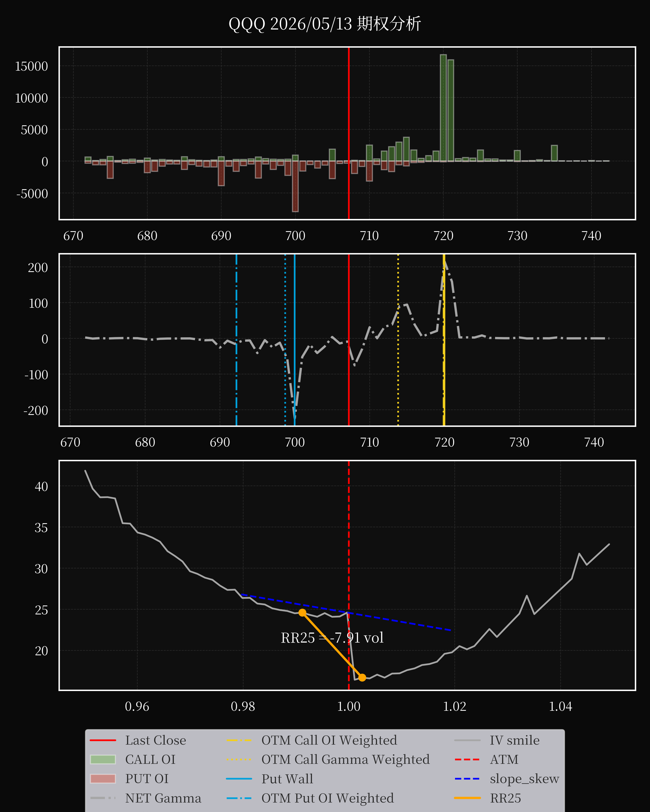Image resolution: width=650 pixels, height=812 pixels.
Task: Click the 'CALL OI' legend label
Action: [150, 759]
